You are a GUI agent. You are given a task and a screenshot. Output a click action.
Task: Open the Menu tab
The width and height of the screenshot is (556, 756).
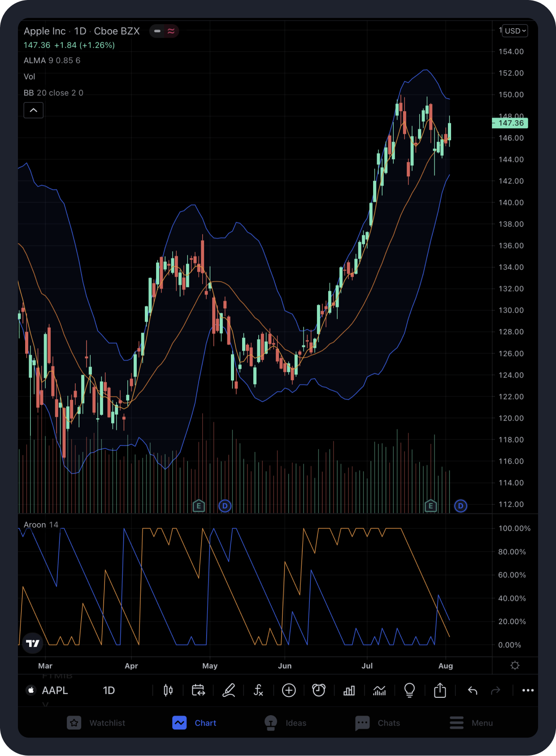click(471, 723)
